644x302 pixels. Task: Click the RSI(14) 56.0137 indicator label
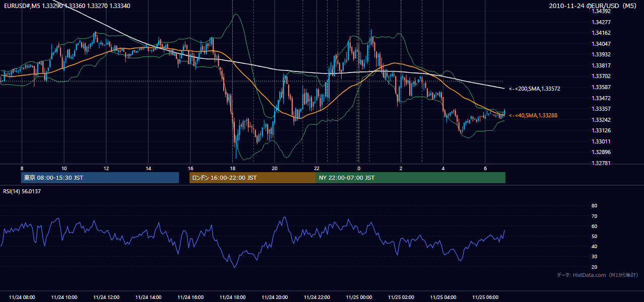pyautogui.click(x=22, y=191)
